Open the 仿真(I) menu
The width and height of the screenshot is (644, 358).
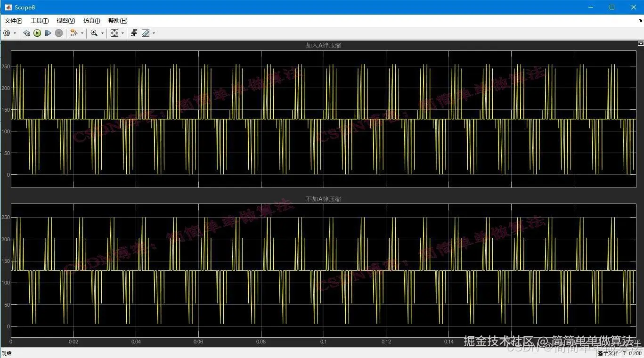point(92,21)
